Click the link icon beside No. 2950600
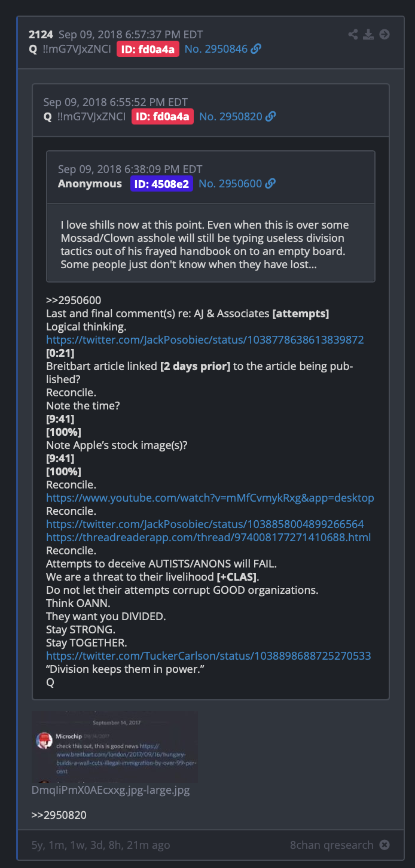 270,184
